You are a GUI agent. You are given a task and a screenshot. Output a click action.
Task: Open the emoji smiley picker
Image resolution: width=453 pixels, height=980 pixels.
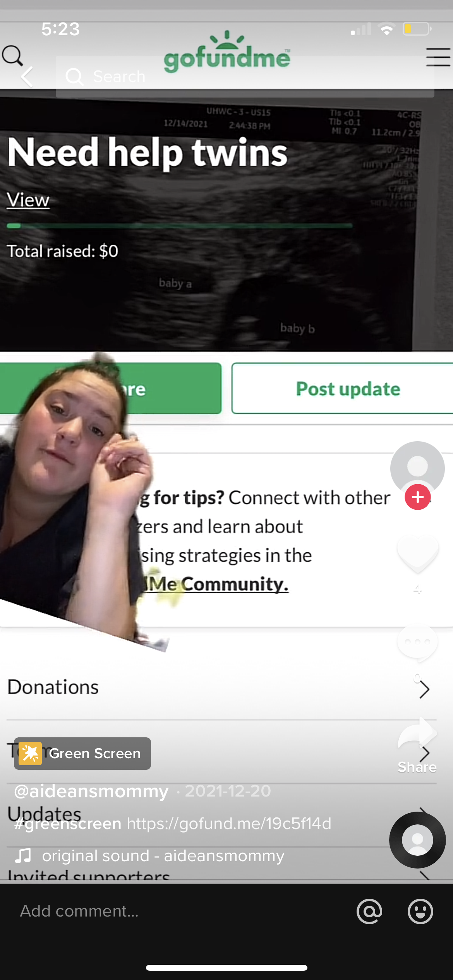point(420,911)
